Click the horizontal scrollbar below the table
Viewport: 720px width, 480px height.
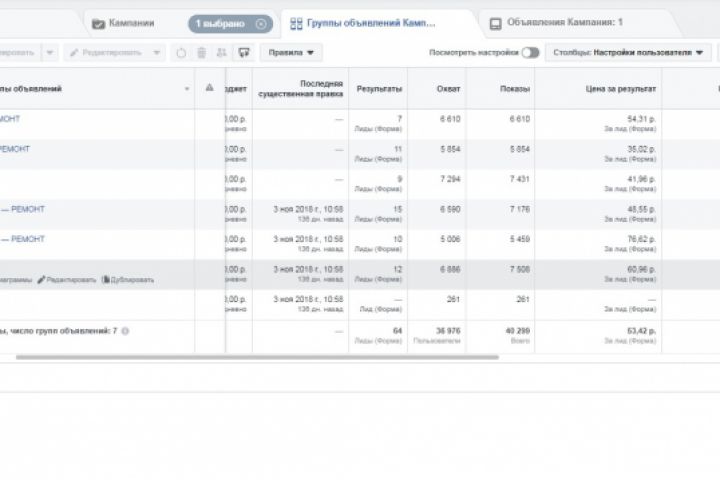pos(257,357)
